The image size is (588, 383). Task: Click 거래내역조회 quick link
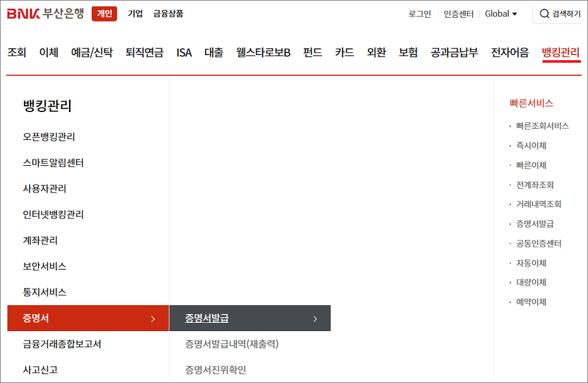tap(539, 204)
